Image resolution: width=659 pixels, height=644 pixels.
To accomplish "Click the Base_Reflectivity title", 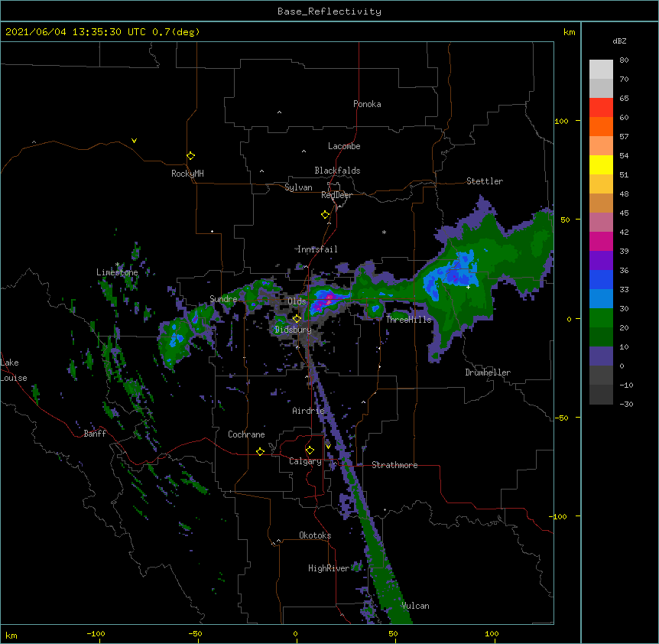I will (329, 11).
